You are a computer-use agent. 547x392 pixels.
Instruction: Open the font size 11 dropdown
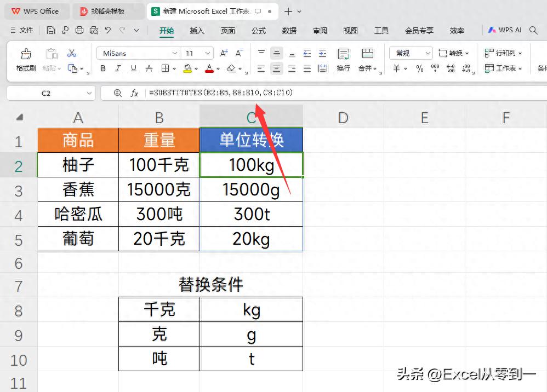(208, 53)
